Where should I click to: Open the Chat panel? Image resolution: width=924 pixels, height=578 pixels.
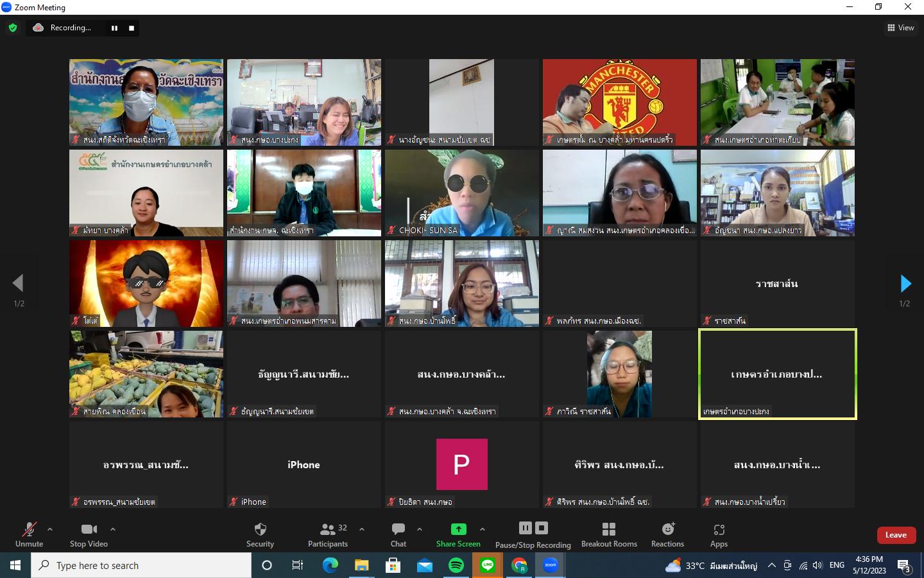[x=398, y=530]
